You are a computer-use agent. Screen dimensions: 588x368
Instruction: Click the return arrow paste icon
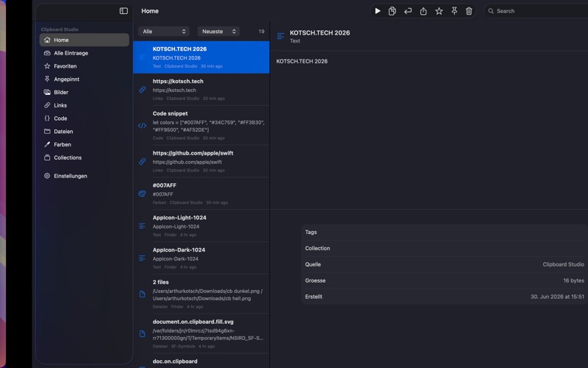(408, 11)
